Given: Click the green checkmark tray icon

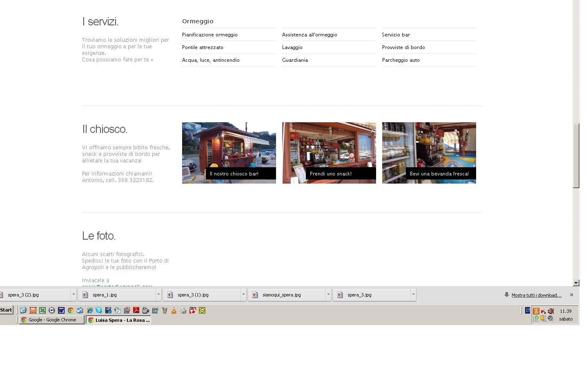Looking at the screenshot, I should (x=536, y=319).
